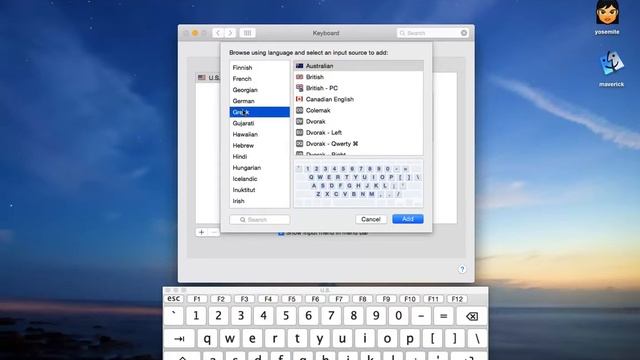
Task: Open the maverick desktop drive icon
Action: point(611,69)
